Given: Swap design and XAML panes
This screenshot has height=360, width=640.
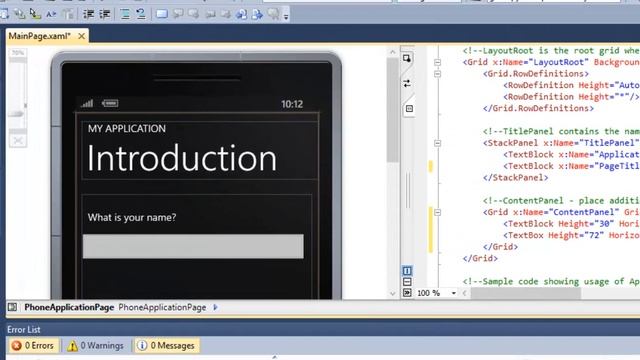Looking at the screenshot, I should (407, 84).
